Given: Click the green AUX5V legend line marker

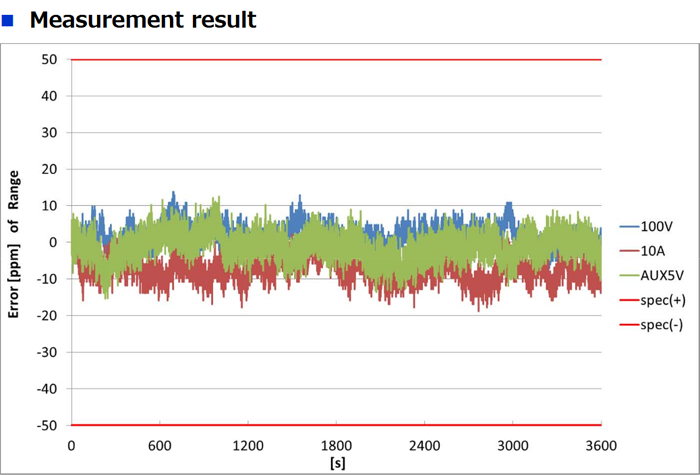Looking at the screenshot, I should tap(629, 276).
